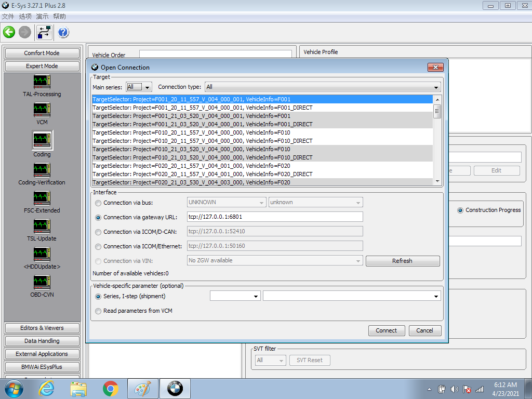This screenshot has width=532, height=399.
Task: Open the 演示 menu
Action: (x=42, y=16)
